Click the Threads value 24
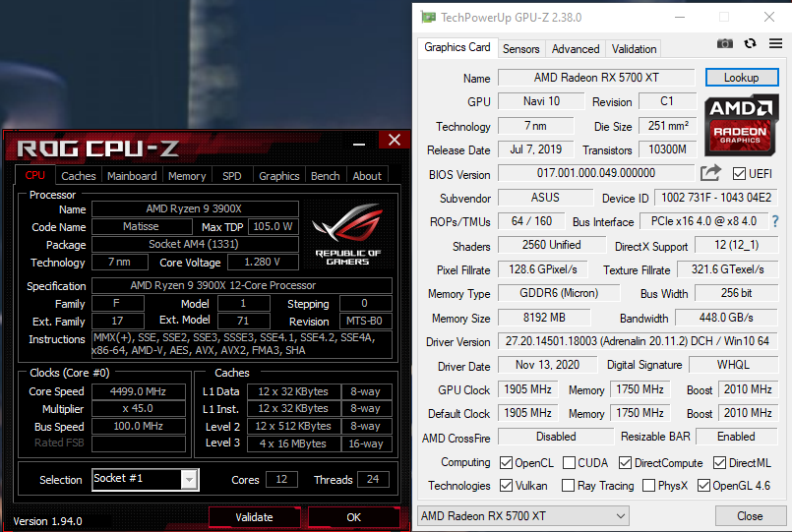 coord(373,479)
